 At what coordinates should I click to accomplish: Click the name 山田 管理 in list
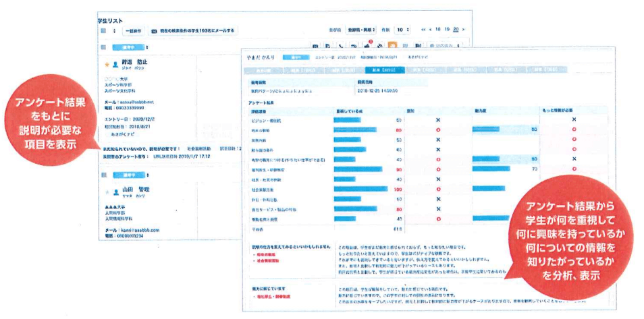(x=136, y=190)
